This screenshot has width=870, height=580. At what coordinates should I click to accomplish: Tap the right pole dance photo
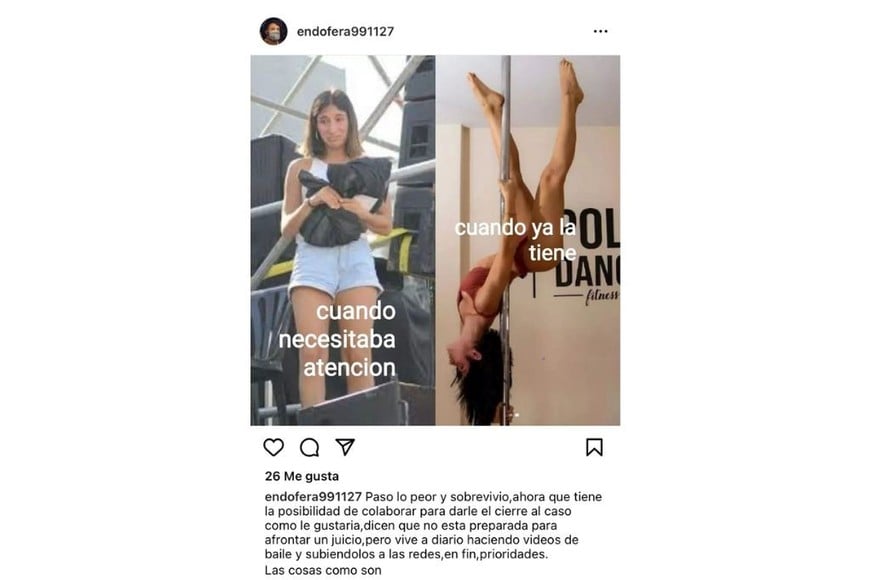pos(528,240)
